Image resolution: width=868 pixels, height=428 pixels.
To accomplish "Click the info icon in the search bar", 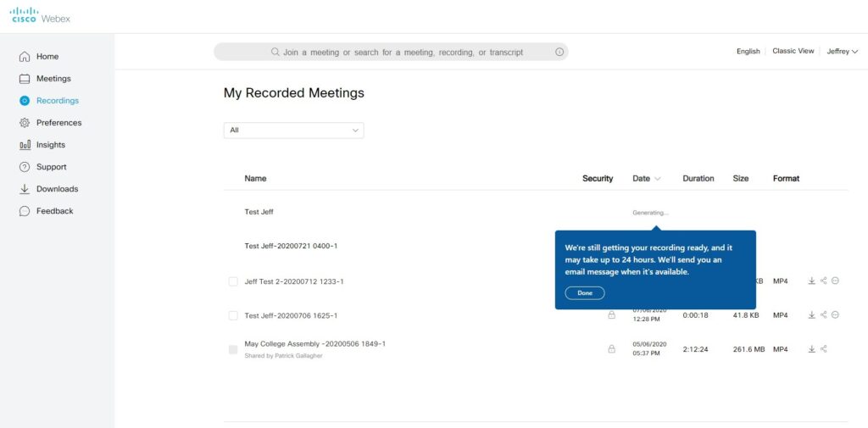I will pyautogui.click(x=559, y=52).
